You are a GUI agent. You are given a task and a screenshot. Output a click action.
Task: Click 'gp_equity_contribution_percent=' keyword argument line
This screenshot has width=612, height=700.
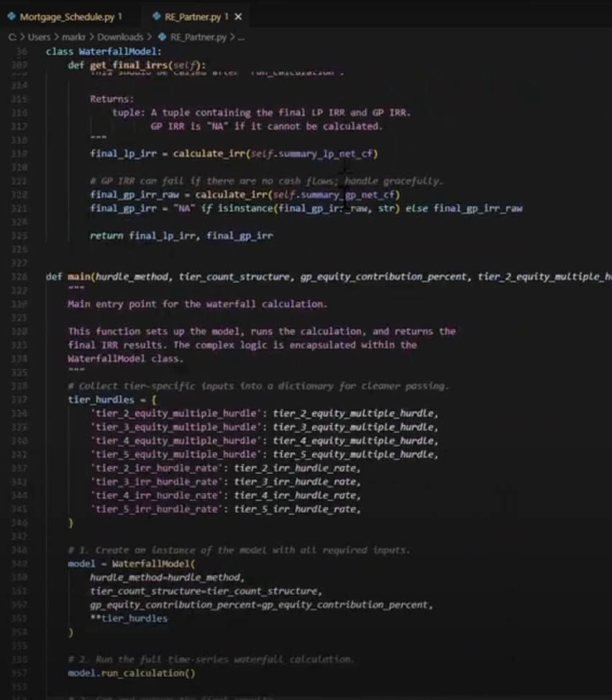(x=261, y=605)
